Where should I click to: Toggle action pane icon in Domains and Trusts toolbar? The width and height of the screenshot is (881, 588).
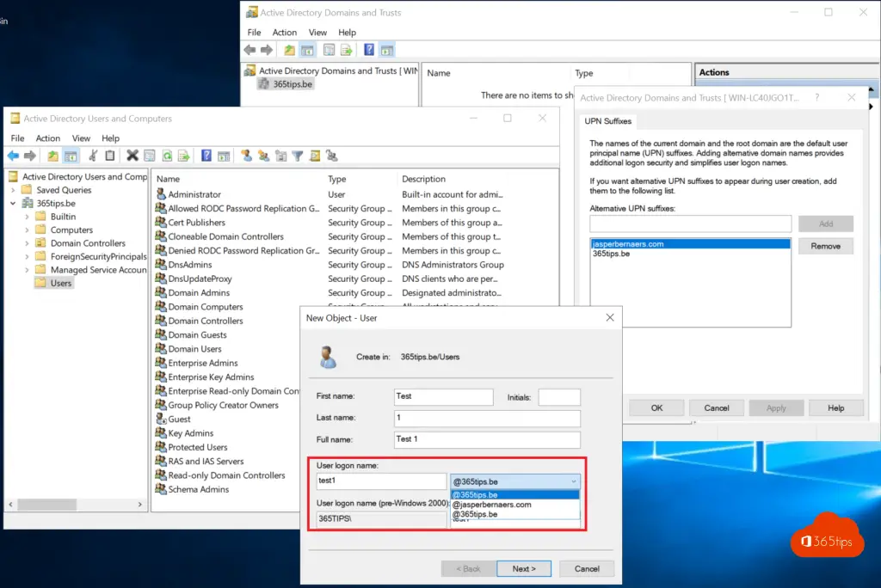[x=387, y=50]
